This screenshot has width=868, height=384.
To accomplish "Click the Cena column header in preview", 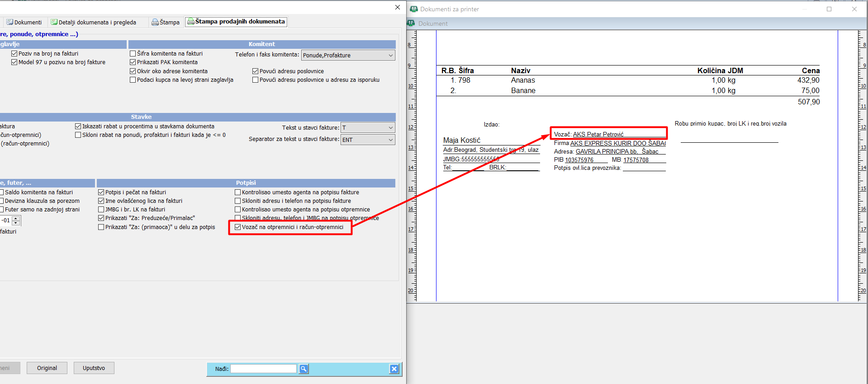I will click(811, 70).
